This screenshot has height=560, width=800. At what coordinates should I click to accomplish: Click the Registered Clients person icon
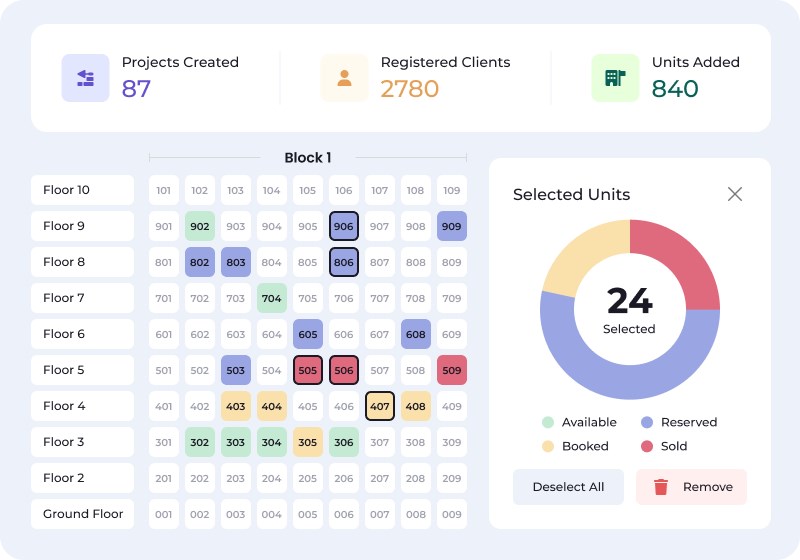point(344,78)
